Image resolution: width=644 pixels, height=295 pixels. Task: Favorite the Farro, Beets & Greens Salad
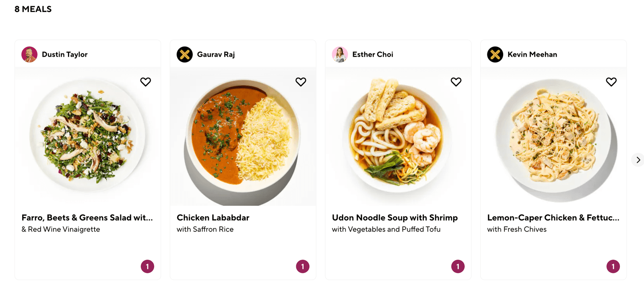click(x=145, y=82)
